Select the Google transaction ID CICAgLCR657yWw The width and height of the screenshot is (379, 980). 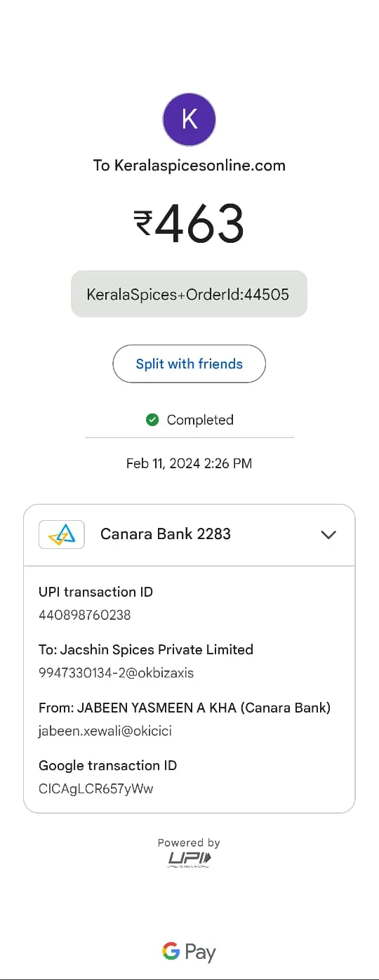96,788
